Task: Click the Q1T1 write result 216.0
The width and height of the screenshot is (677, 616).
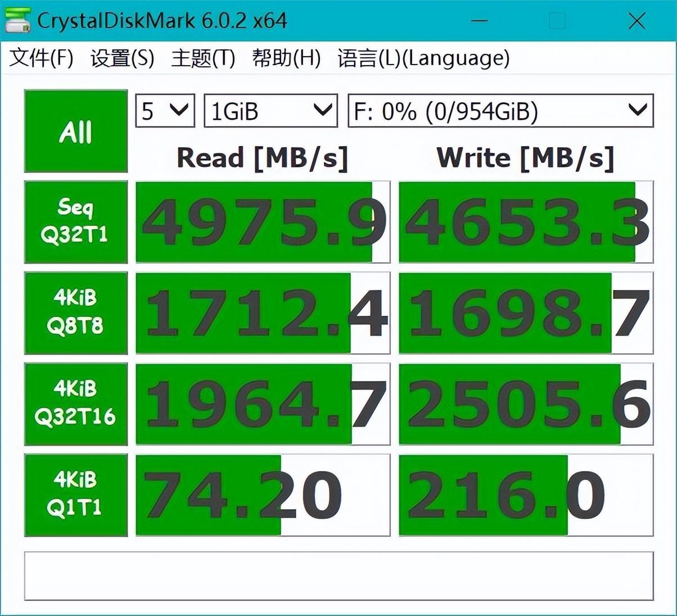Action: coord(526,495)
